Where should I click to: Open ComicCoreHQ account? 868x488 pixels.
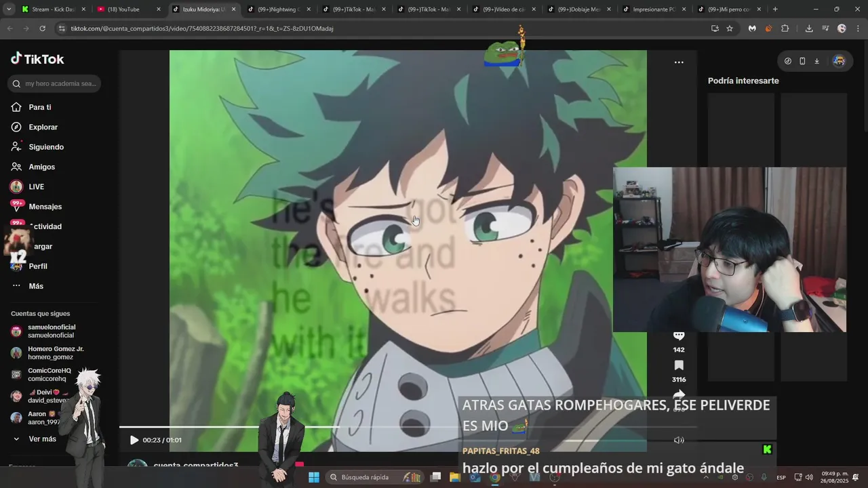click(x=49, y=375)
